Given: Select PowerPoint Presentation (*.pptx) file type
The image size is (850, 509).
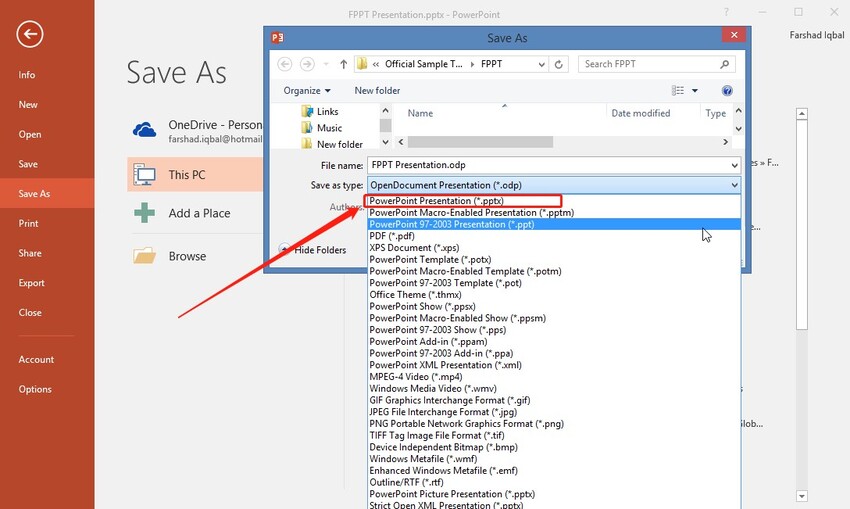Looking at the screenshot, I should click(553, 201).
